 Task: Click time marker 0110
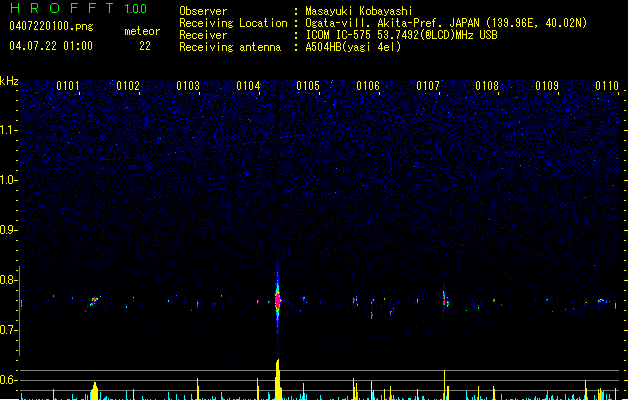pos(607,86)
